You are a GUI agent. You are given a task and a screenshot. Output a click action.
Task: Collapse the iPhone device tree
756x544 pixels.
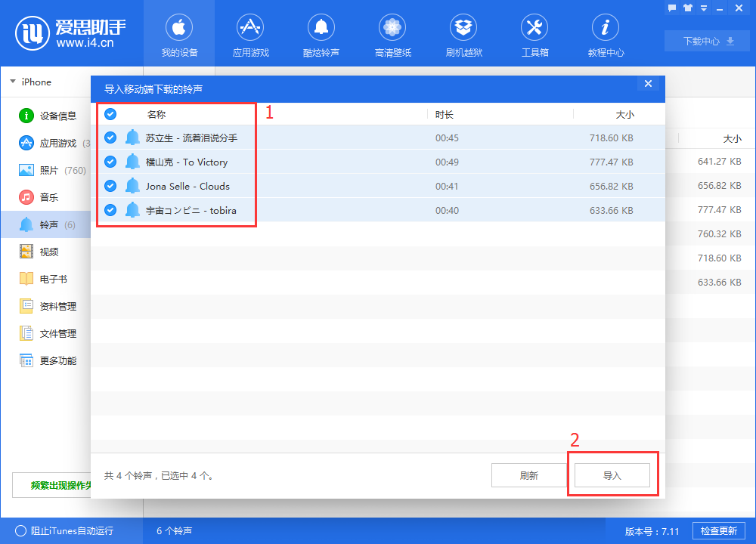point(13,82)
